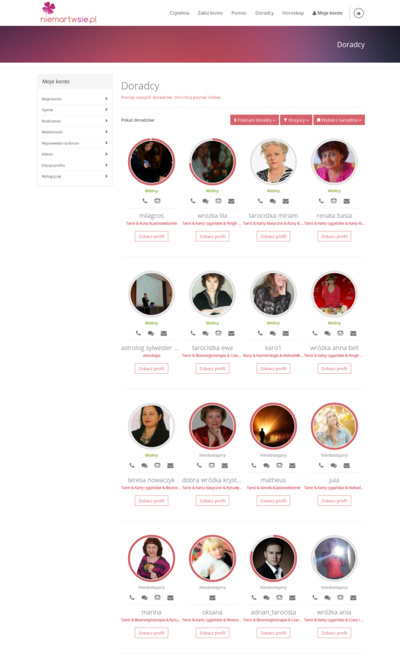Screen dimensions: 400x661
Task: Open Horoskop in the top menu
Action: [293, 13]
